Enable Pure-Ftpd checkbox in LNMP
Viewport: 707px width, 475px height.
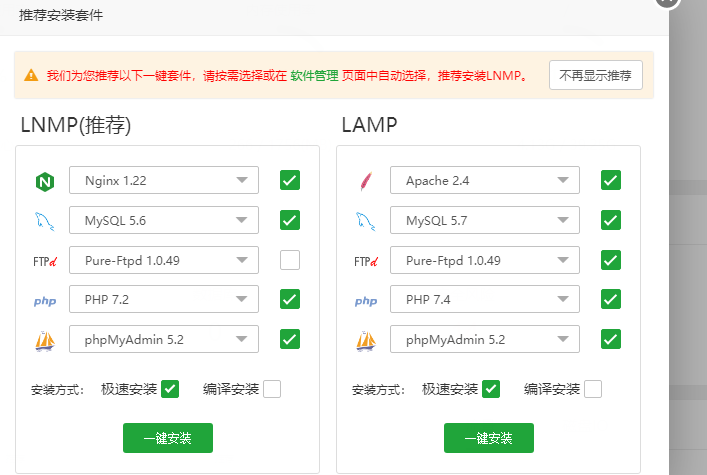coord(290,260)
